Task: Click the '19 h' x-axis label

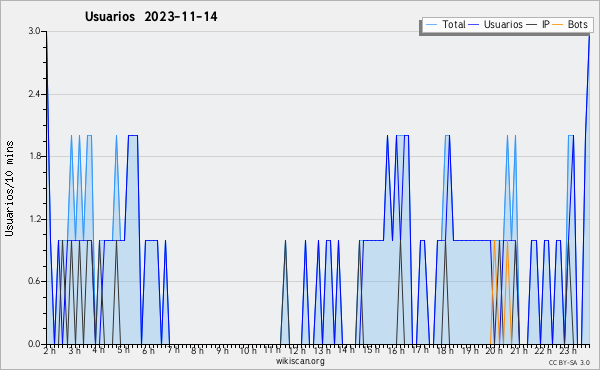Action: (470, 351)
